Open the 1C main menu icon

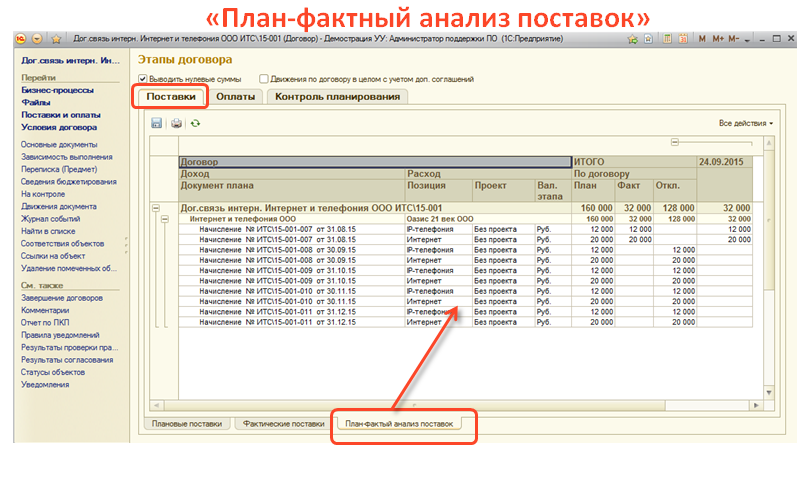pos(24,38)
